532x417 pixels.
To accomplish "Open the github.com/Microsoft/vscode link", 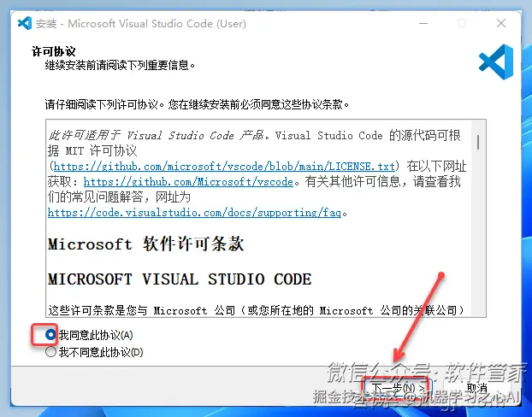I will click(x=188, y=182).
